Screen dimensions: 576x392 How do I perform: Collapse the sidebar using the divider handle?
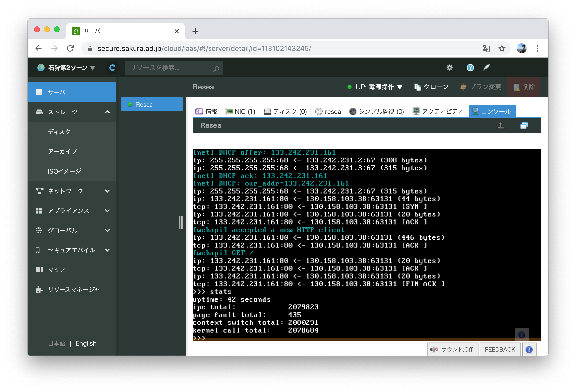pos(182,222)
